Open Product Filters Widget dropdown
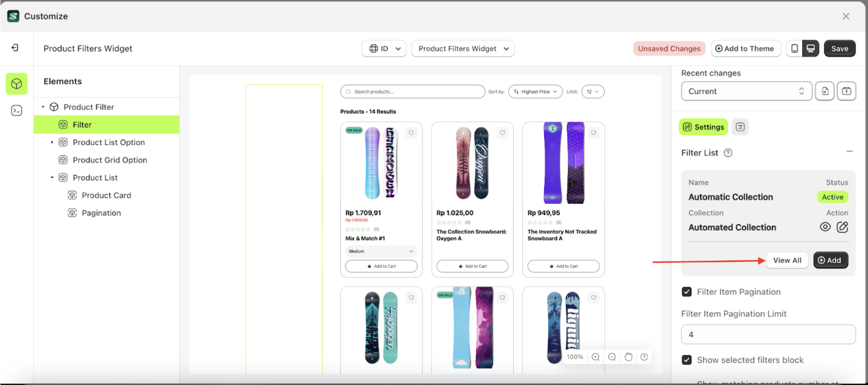The image size is (868, 385). click(463, 48)
